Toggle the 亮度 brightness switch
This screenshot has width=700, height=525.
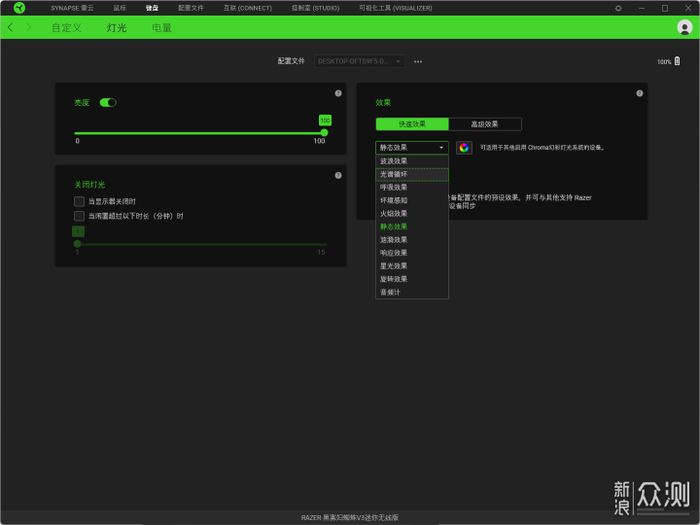pyautogui.click(x=108, y=103)
